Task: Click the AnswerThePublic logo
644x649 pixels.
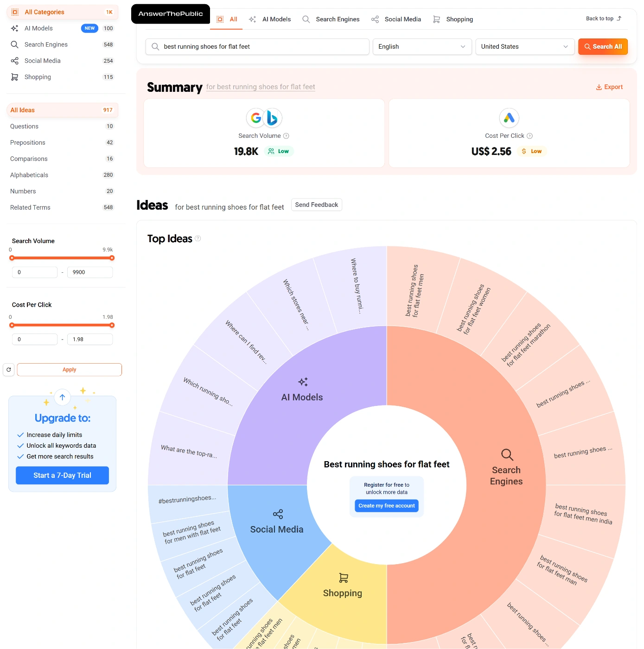Action: 171,14
